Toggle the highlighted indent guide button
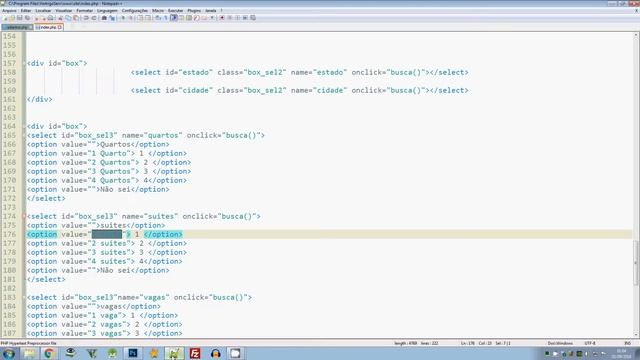640x360 pixels. click(174, 18)
